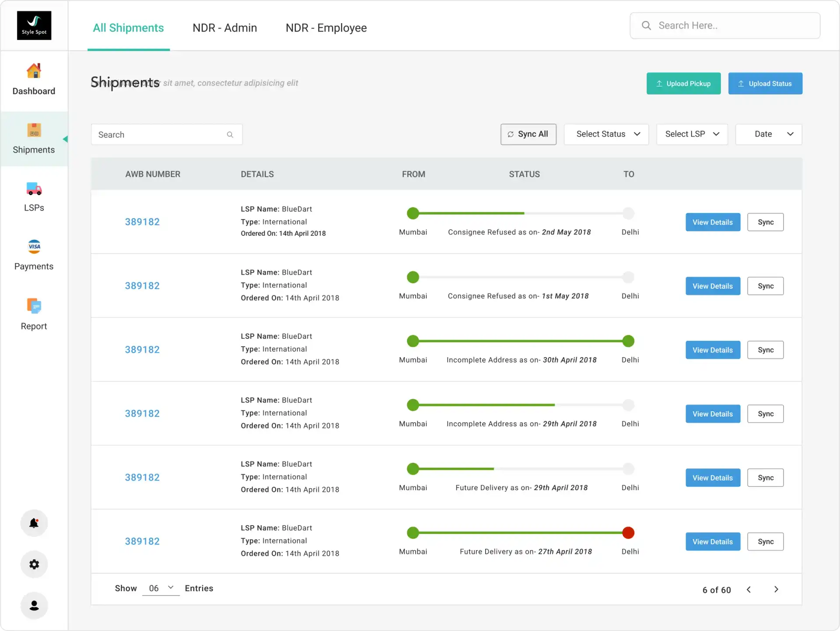Open AWB 389182 link in Consignee Refused 1st May row
The image size is (840, 631).
tap(142, 286)
